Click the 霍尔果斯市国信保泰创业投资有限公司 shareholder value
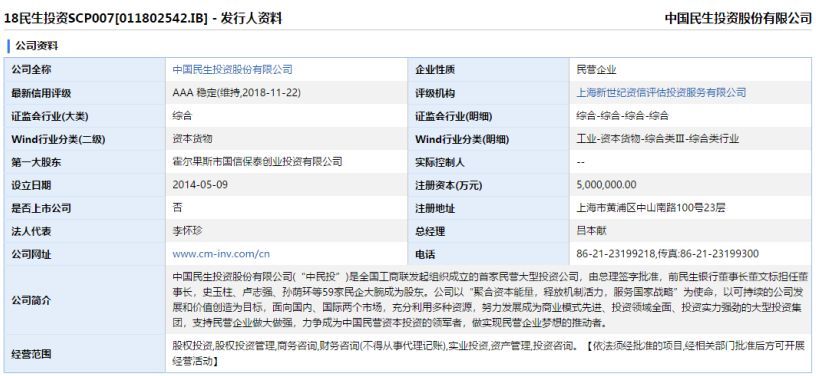 click(257, 162)
